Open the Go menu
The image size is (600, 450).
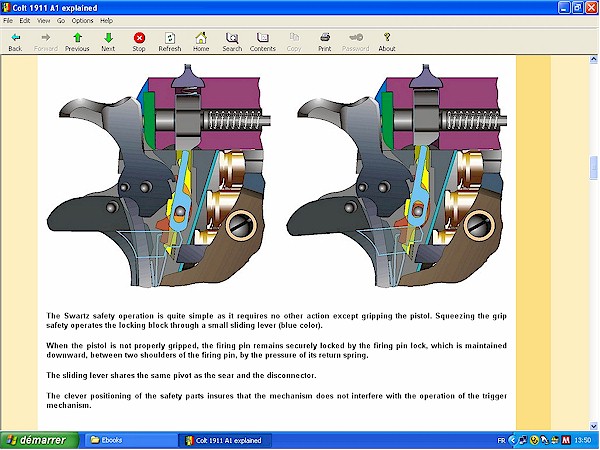point(61,21)
